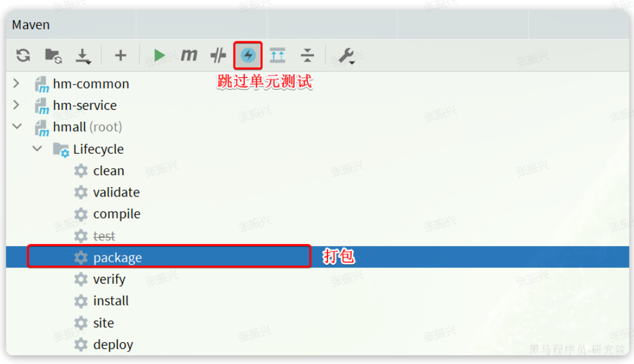Expand the hm-common module
Viewport: 634px width, 364px height.
tap(16, 83)
